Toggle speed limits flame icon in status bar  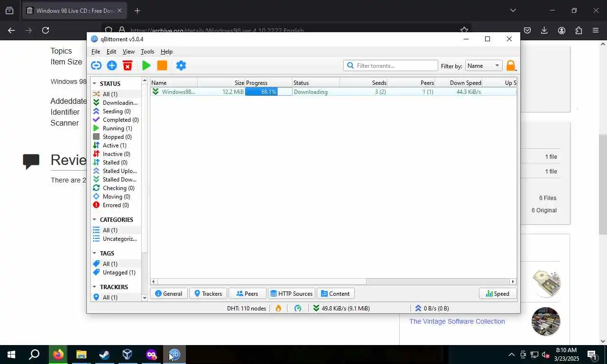click(x=278, y=308)
